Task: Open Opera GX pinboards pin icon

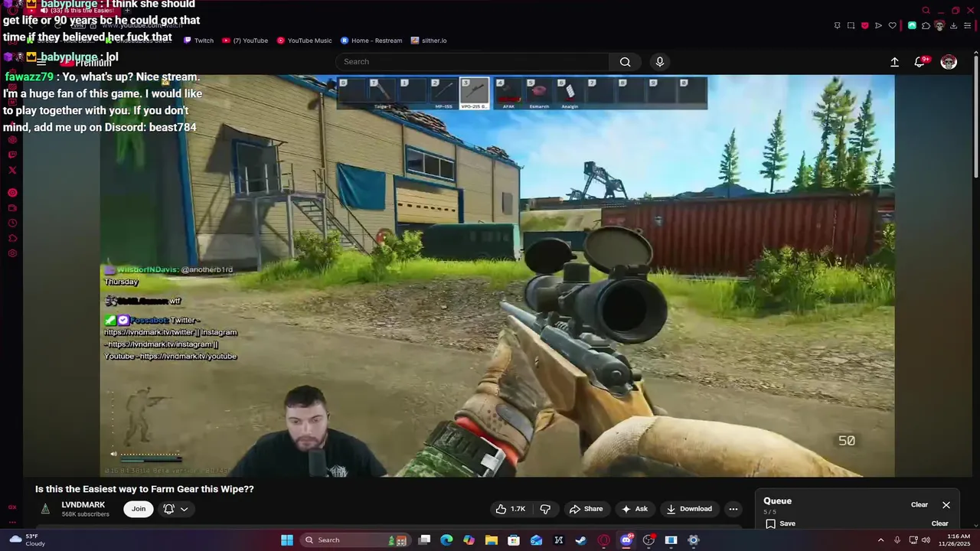Action: coord(837,25)
